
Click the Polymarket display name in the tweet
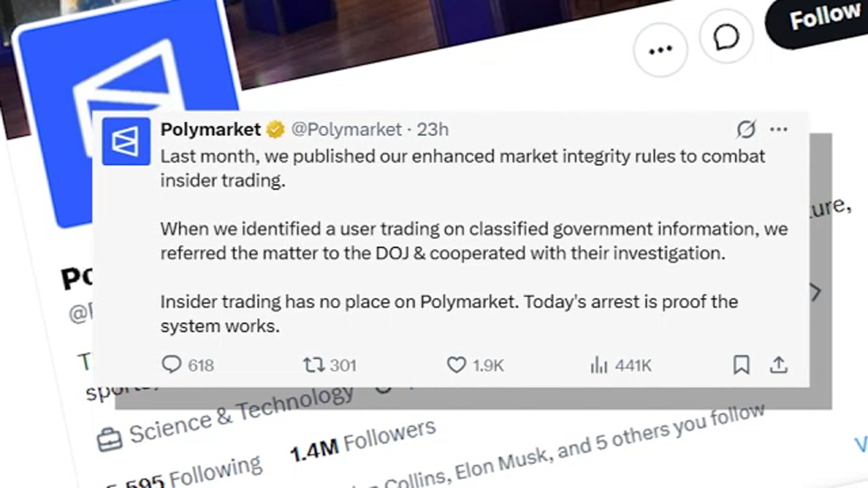(x=211, y=130)
